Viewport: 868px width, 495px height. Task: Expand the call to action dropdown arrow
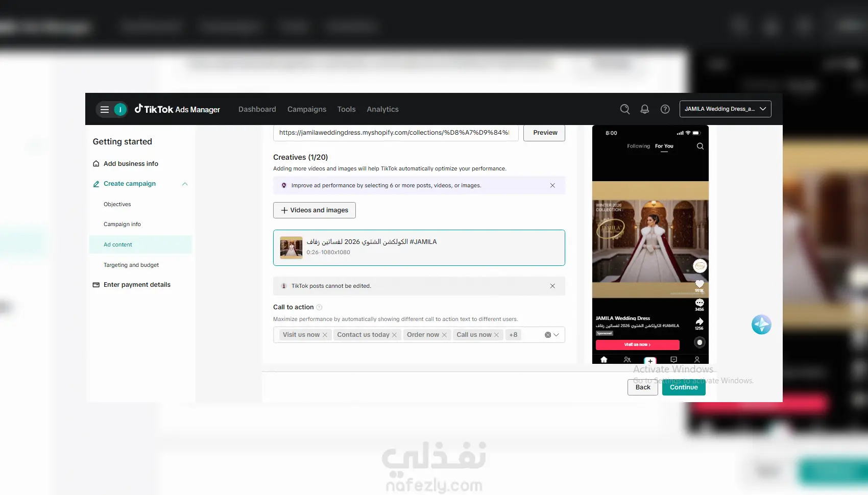557,335
